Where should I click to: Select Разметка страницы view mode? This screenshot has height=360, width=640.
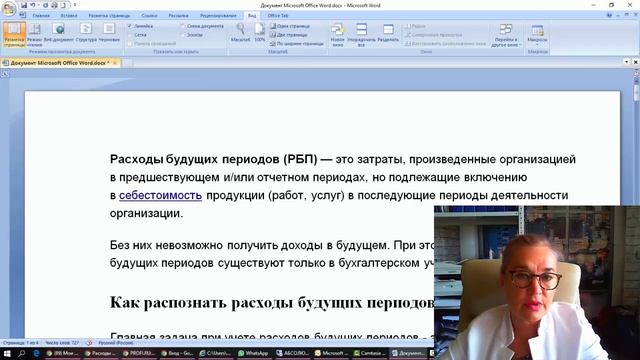pyautogui.click(x=14, y=35)
